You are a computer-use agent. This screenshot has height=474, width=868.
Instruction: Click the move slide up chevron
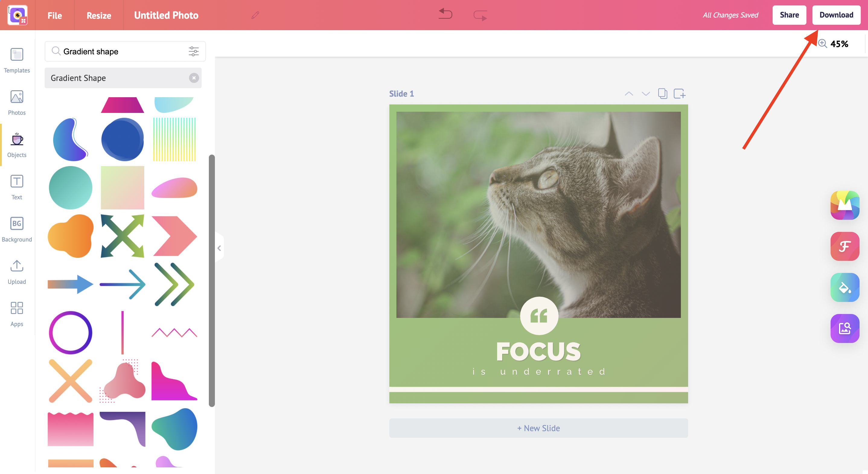[x=629, y=93]
